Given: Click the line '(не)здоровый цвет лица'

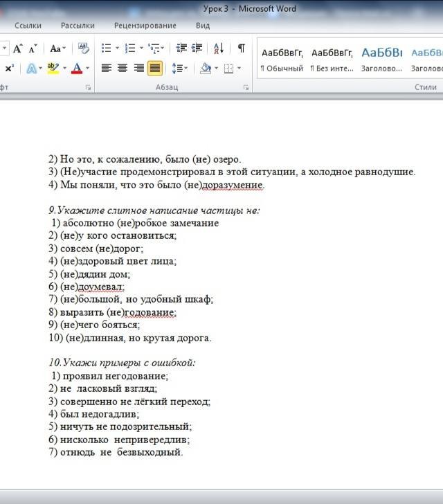Looking at the screenshot, I should click(118, 261).
